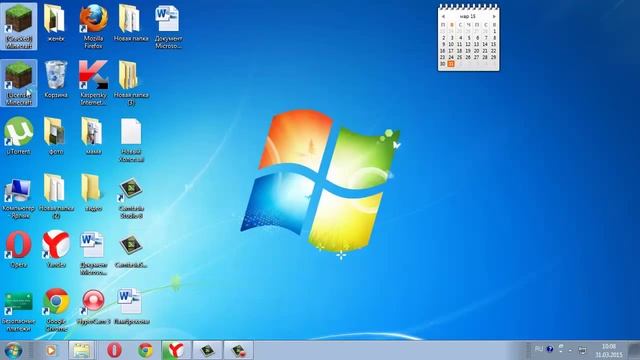Select the мама folder icon

pyautogui.click(x=93, y=136)
